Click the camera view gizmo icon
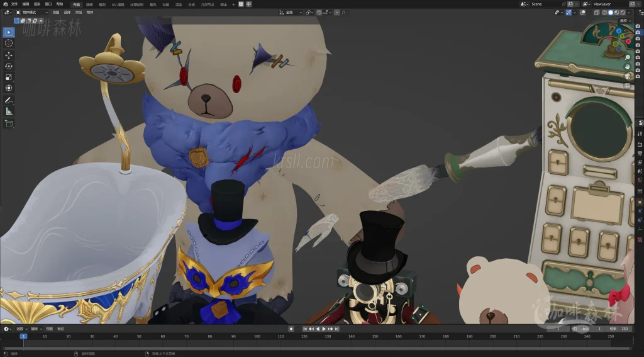The image size is (644, 357). point(628,76)
